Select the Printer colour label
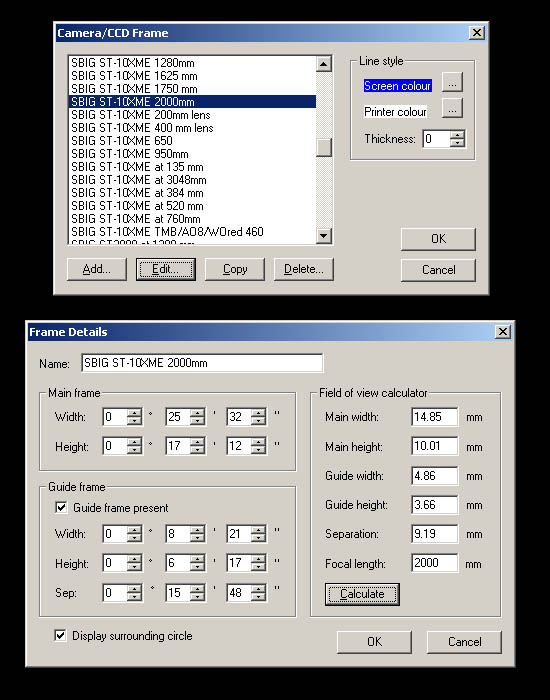550x700 pixels. (x=395, y=112)
